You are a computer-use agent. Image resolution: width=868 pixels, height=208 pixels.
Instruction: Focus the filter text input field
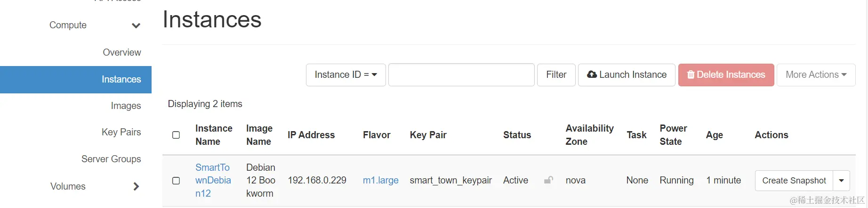461,75
